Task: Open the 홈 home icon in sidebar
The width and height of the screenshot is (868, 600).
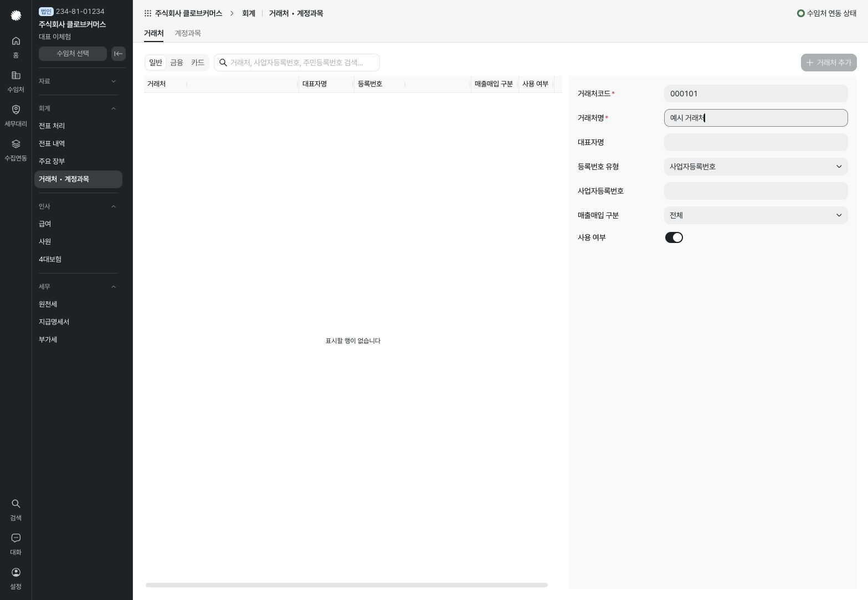Action: tap(16, 41)
